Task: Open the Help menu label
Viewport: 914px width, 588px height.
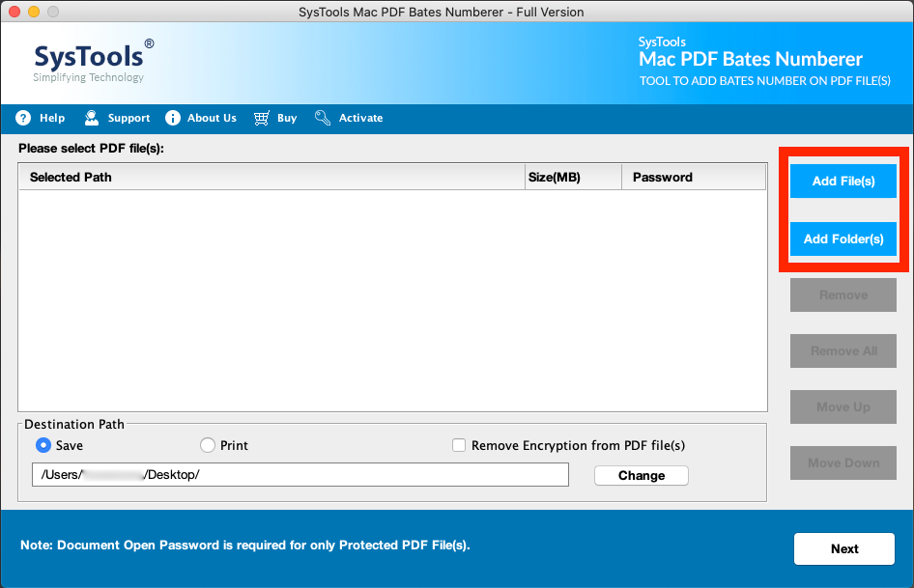Action: point(52,118)
